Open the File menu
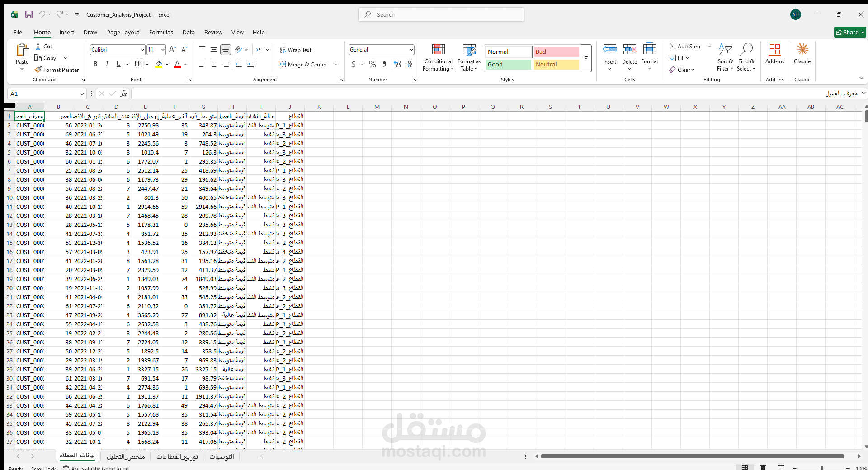This screenshot has width=868, height=470. [18, 33]
